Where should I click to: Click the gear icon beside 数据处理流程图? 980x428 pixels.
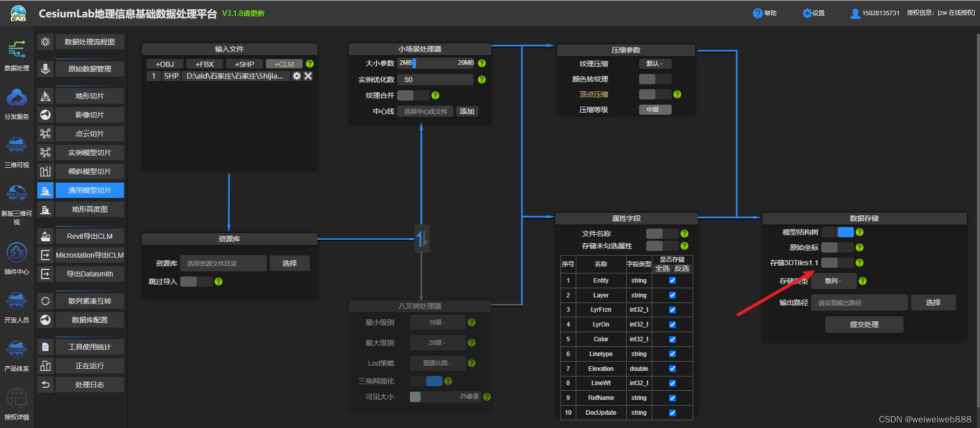[x=45, y=42]
